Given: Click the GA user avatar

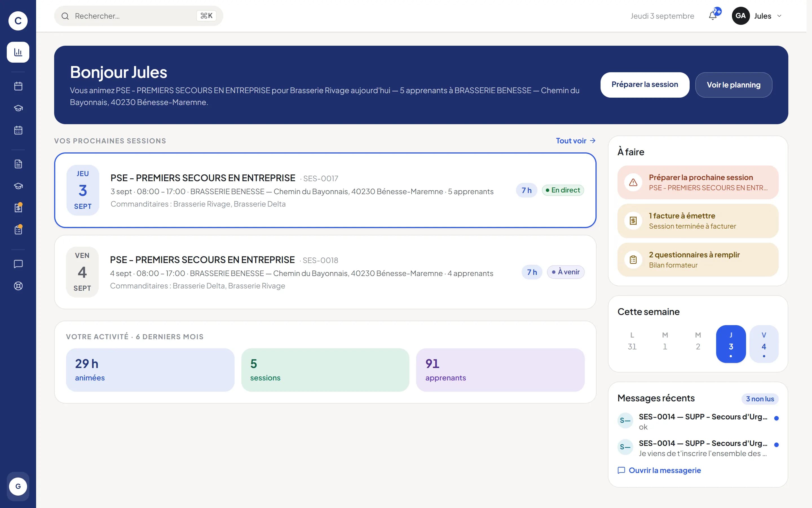Looking at the screenshot, I should tap(741, 16).
